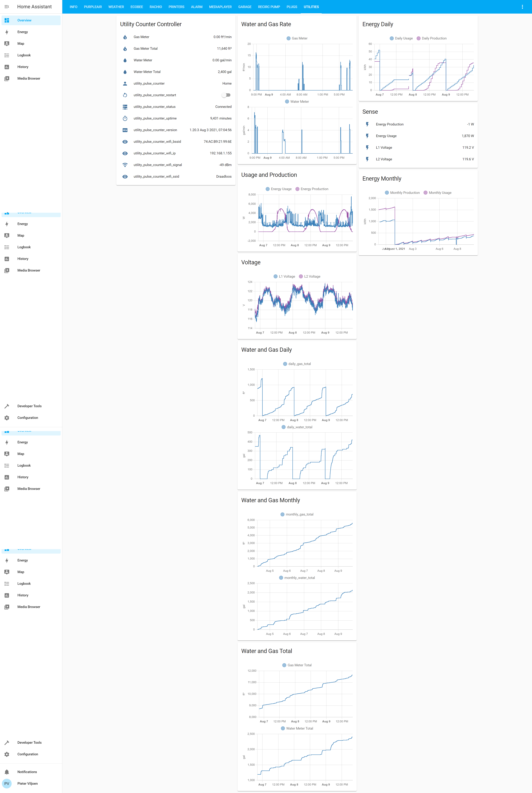532x793 pixels.
Task: Click the wifi signal icon
Action: 125,165
